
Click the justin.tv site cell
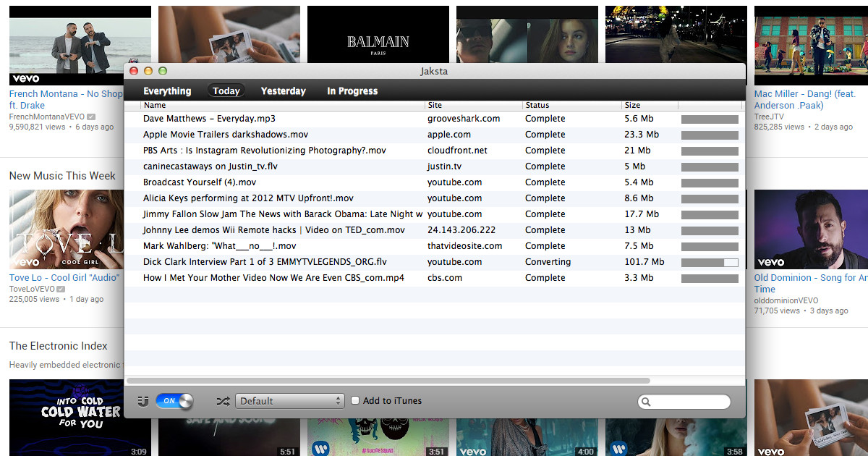pyautogui.click(x=444, y=166)
